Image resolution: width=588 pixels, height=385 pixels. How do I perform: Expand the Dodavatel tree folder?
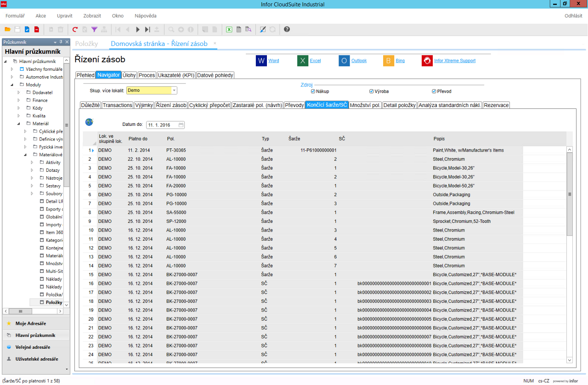point(19,92)
